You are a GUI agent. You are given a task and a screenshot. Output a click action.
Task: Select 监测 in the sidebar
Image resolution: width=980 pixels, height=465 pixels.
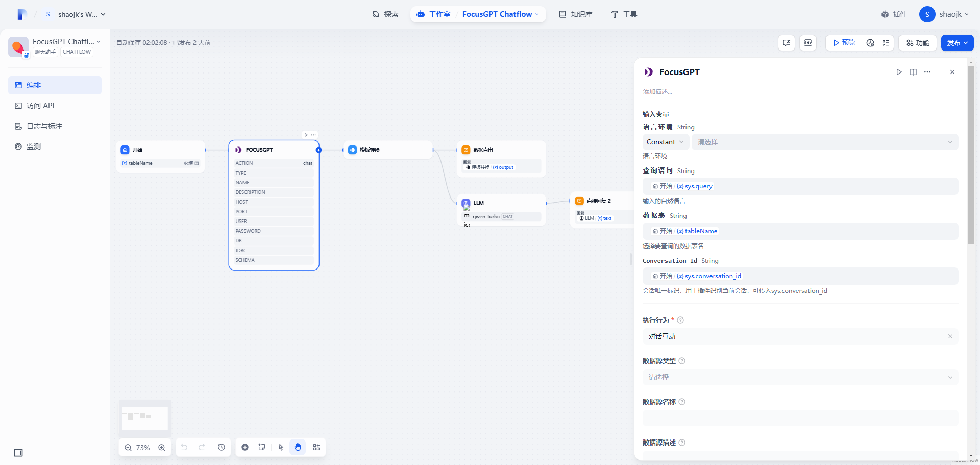pos(55,146)
